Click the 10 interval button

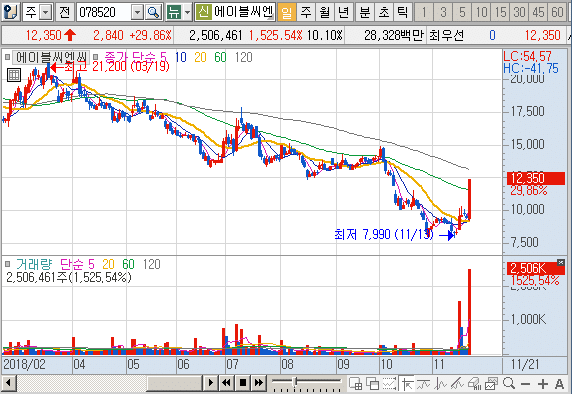(x=481, y=13)
